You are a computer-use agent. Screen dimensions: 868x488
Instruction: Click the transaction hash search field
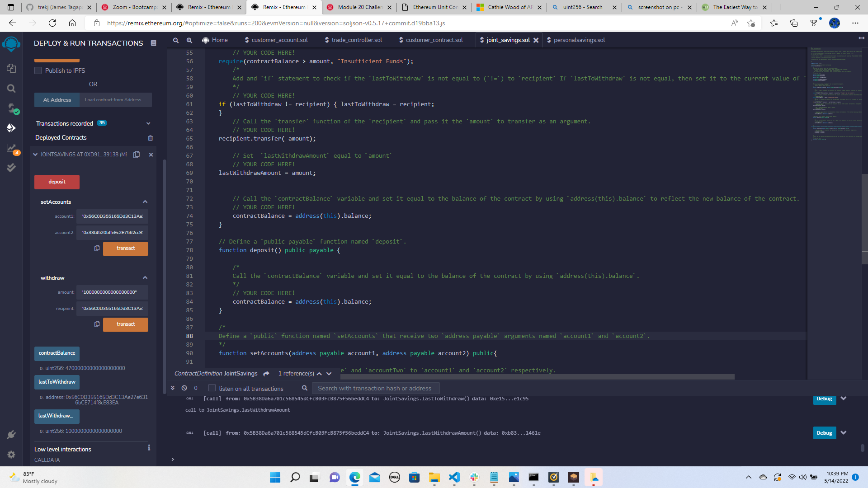click(x=376, y=388)
